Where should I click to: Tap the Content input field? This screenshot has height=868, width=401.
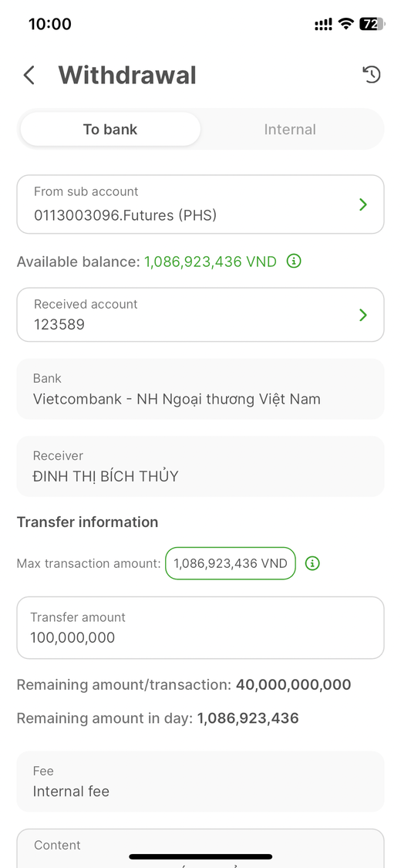coord(200,848)
